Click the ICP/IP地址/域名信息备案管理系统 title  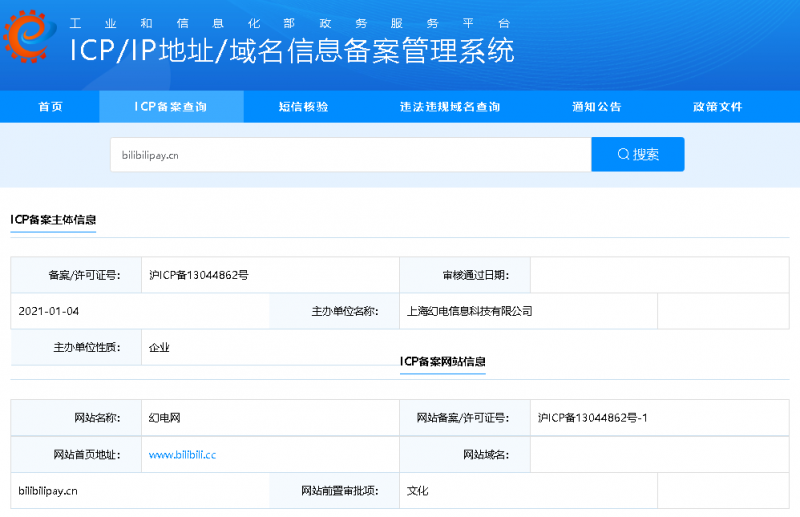pos(292,51)
